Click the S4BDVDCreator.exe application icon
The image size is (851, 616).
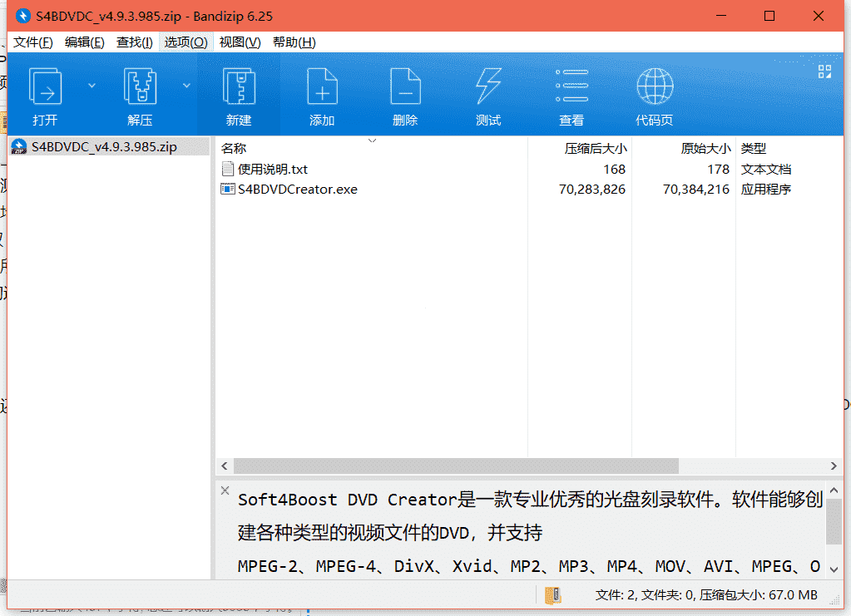click(228, 190)
